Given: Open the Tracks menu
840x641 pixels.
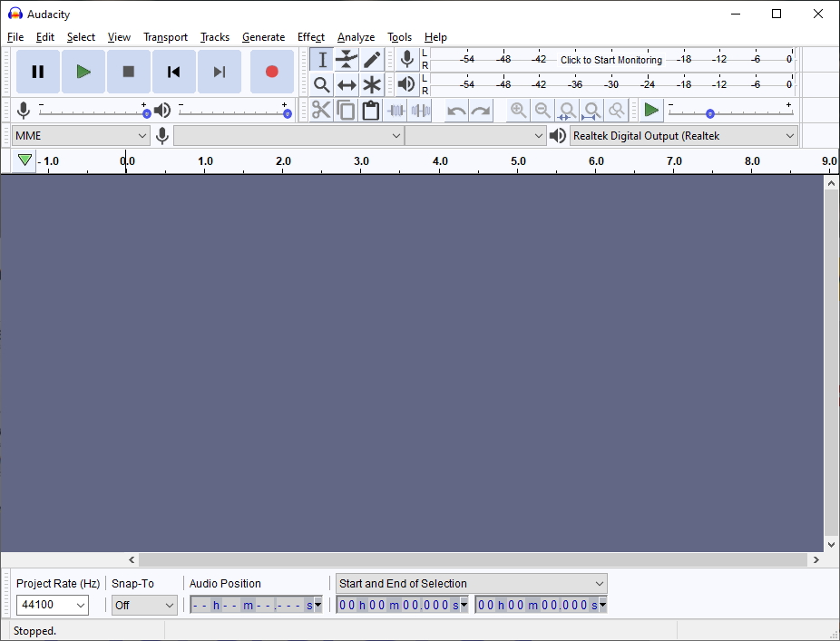Looking at the screenshot, I should [215, 37].
